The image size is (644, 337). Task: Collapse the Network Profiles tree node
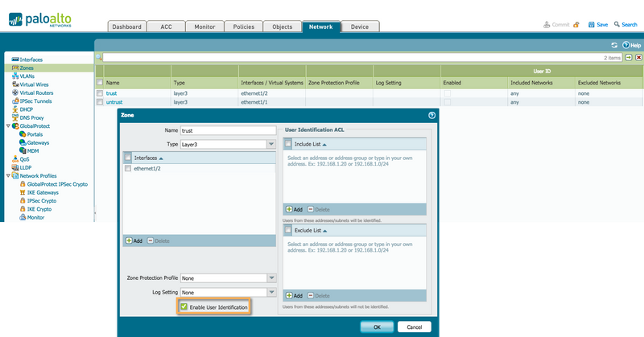click(8, 175)
